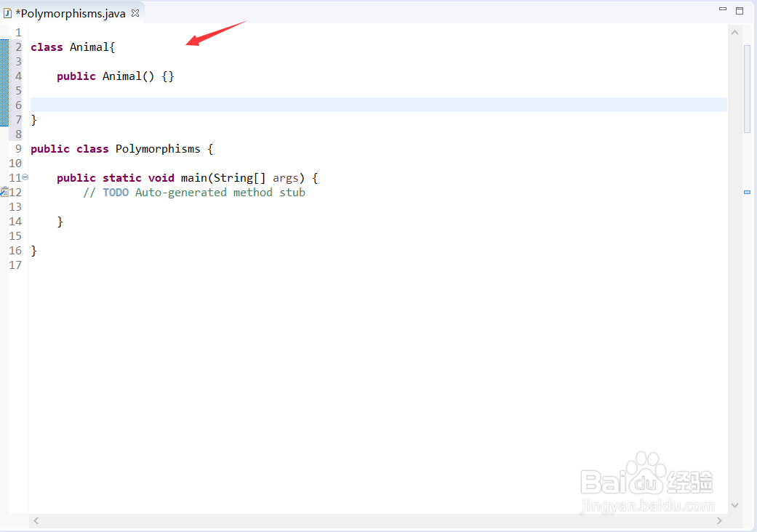
Task: Click the closing brace on line 7
Action: click(33, 120)
